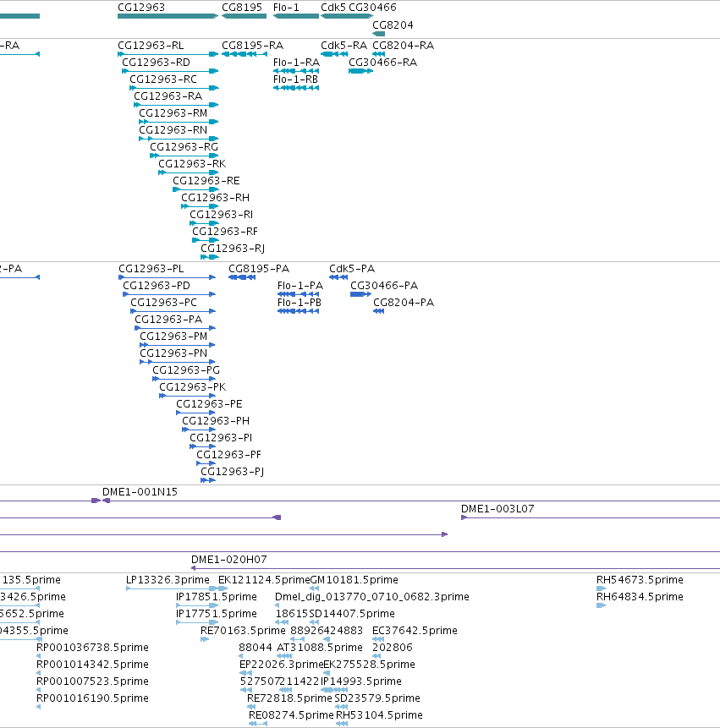Open transcript CG12963-RC
Screen dimensions: 720x728
point(163,79)
